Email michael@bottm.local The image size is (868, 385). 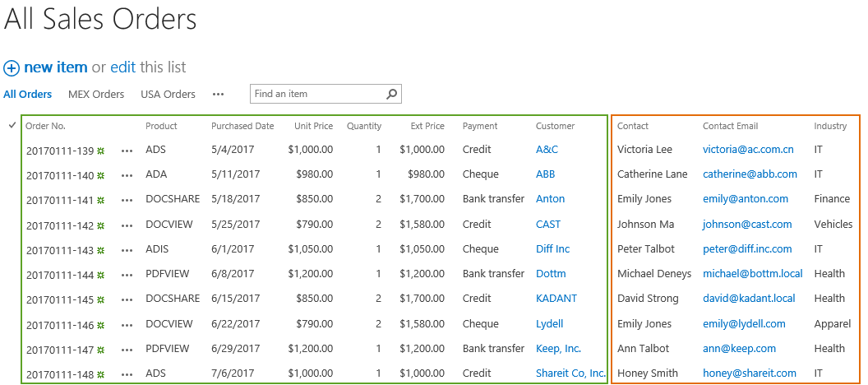753,274
